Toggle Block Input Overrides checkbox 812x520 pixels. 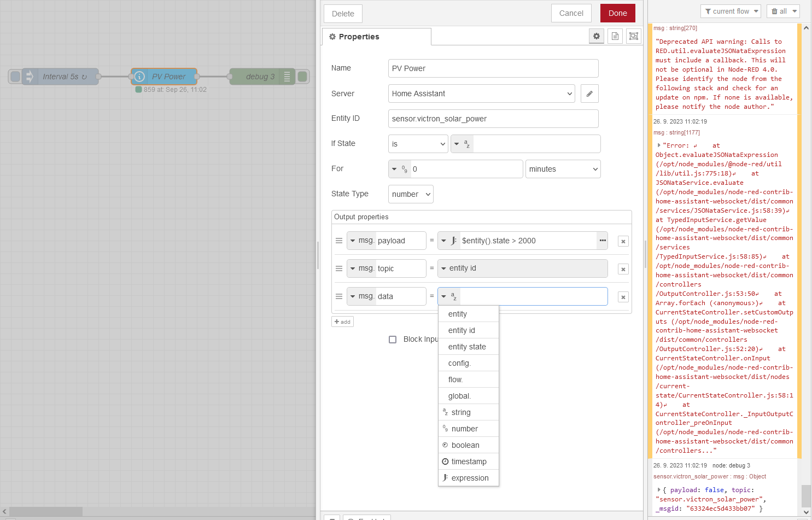(393, 340)
